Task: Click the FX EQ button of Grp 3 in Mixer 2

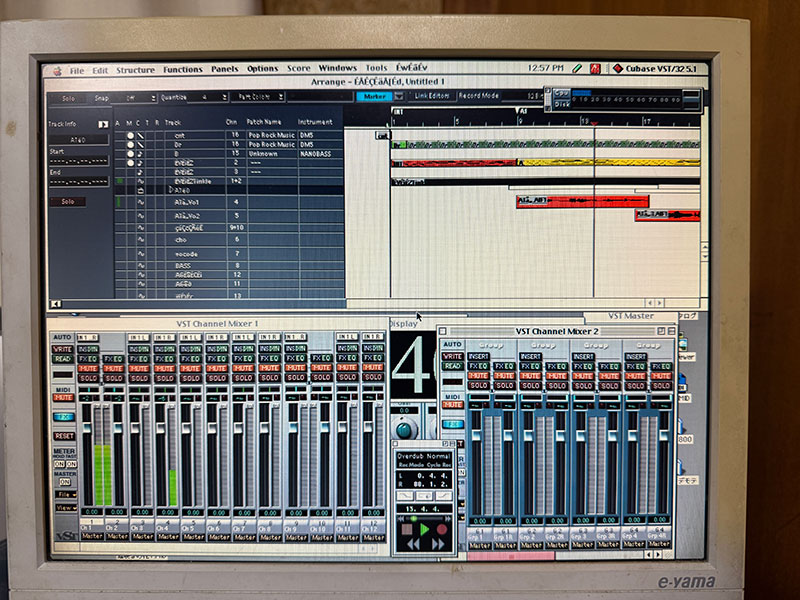Action: click(583, 366)
